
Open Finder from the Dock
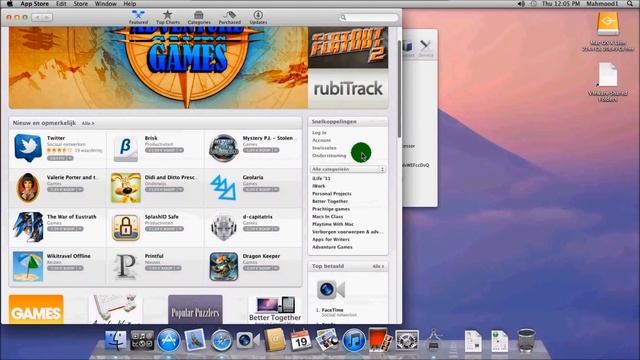point(116,340)
